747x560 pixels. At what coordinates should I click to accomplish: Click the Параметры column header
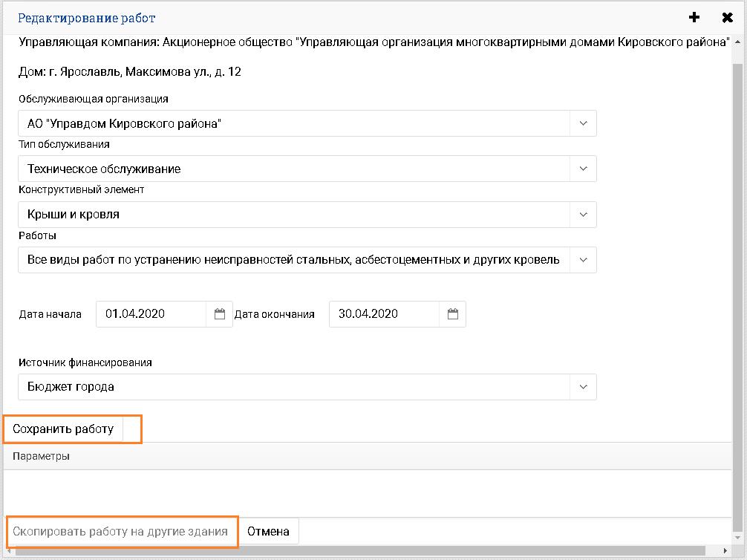coord(42,456)
